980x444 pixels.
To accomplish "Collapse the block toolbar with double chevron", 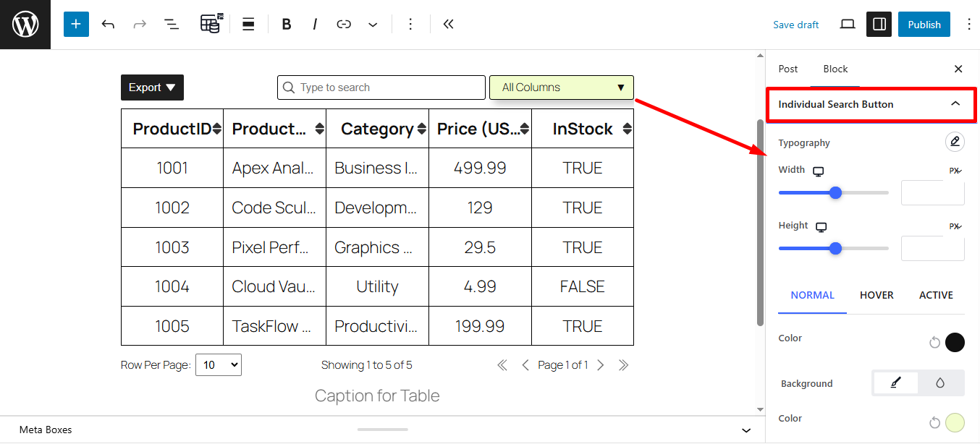I will click(x=448, y=25).
